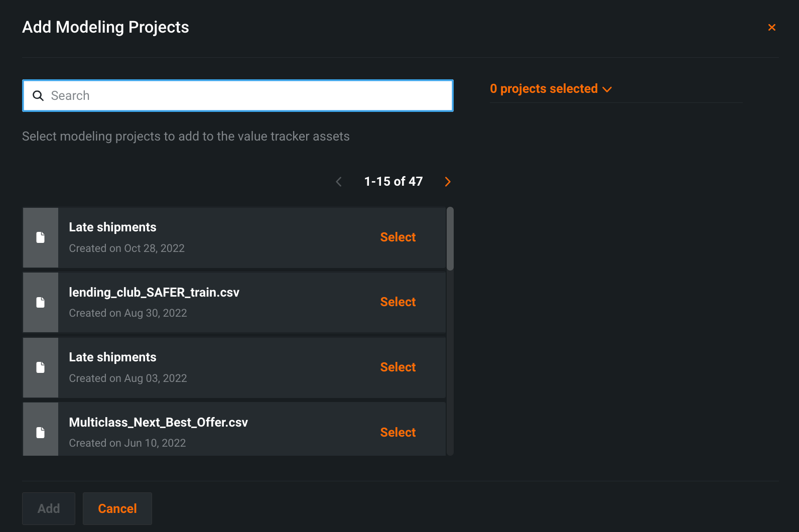
Task: Select Late shipments created Oct 28, 2022
Action: tap(397, 237)
